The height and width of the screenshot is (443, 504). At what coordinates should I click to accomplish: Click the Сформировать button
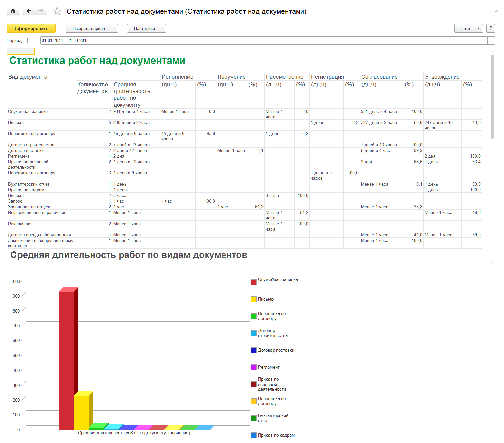(31, 28)
